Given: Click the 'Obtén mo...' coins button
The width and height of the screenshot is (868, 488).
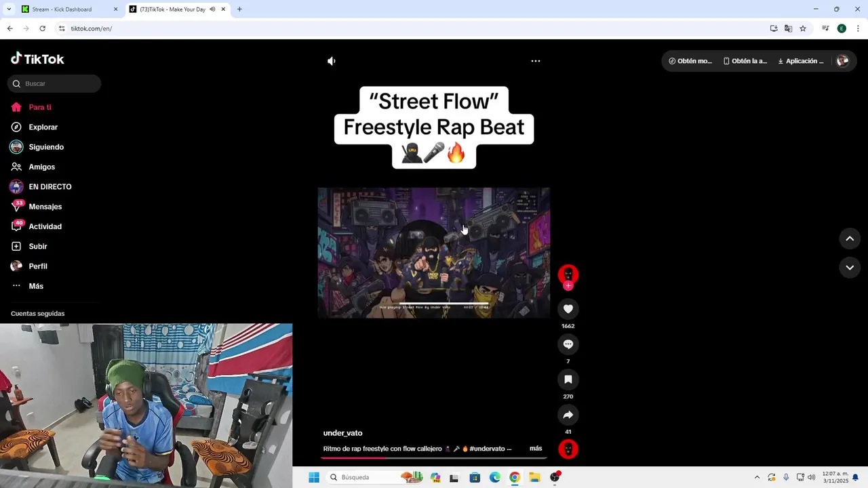Looking at the screenshot, I should [690, 61].
